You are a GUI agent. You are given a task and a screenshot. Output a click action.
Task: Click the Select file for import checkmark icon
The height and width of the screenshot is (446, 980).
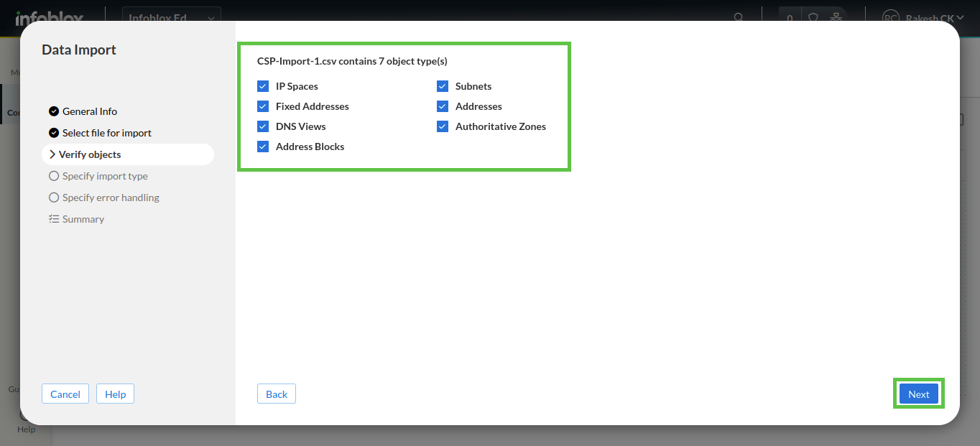pos(54,133)
